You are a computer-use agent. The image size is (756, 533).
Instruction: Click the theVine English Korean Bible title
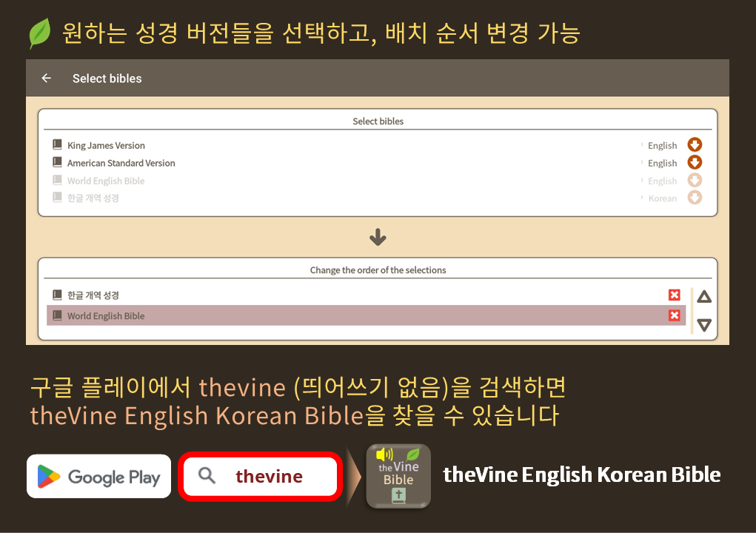coord(581,475)
